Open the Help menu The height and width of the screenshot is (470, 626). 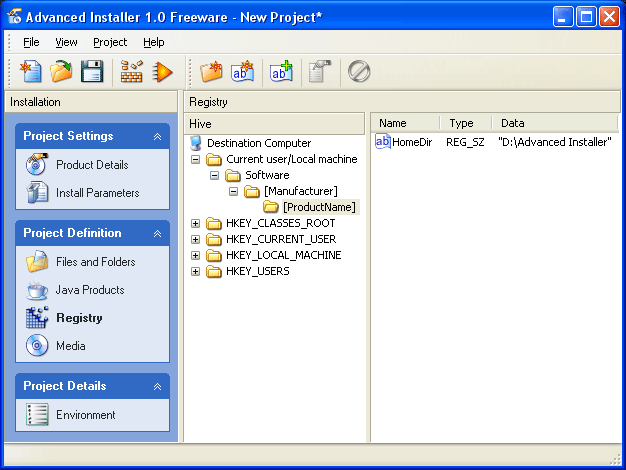click(154, 42)
